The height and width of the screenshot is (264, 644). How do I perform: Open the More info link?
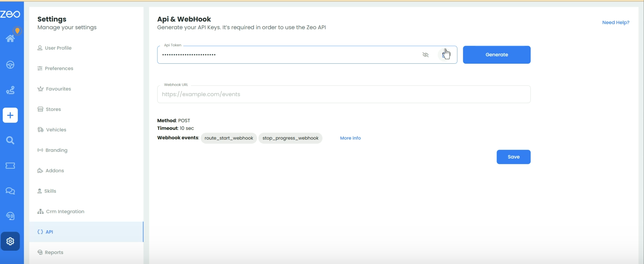350,138
